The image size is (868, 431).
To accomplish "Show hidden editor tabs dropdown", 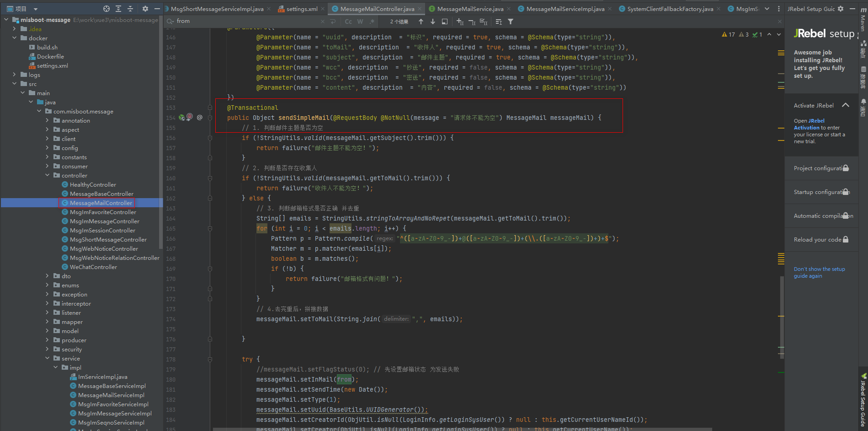I will tap(767, 9).
